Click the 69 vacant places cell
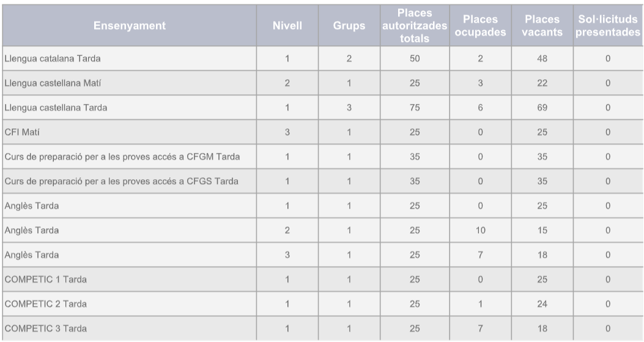The width and height of the screenshot is (644, 342). pos(542,108)
